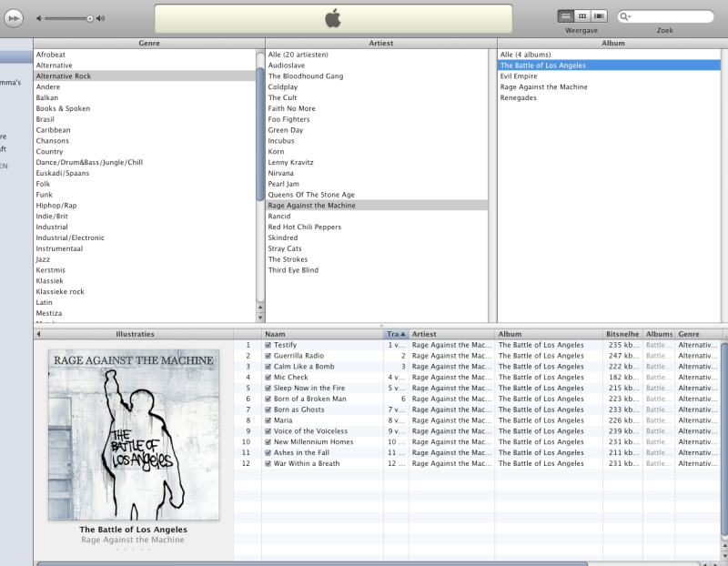Select Afrobeat in the Genre list
This screenshot has height=566, width=728.
tap(145, 55)
